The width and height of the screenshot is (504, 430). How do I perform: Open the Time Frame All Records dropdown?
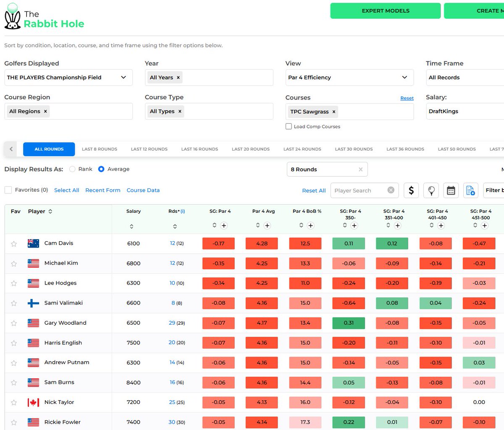[x=465, y=78]
